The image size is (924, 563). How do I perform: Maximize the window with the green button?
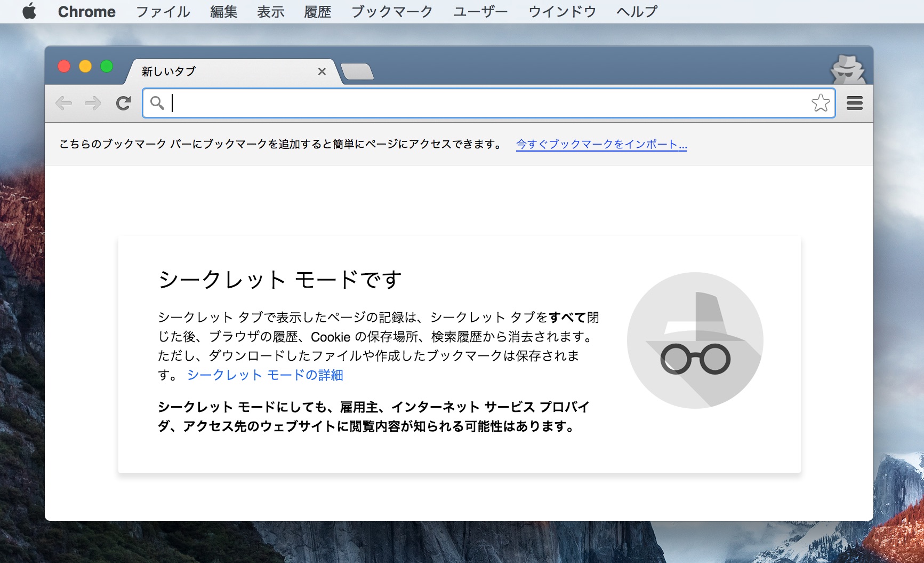click(x=107, y=66)
